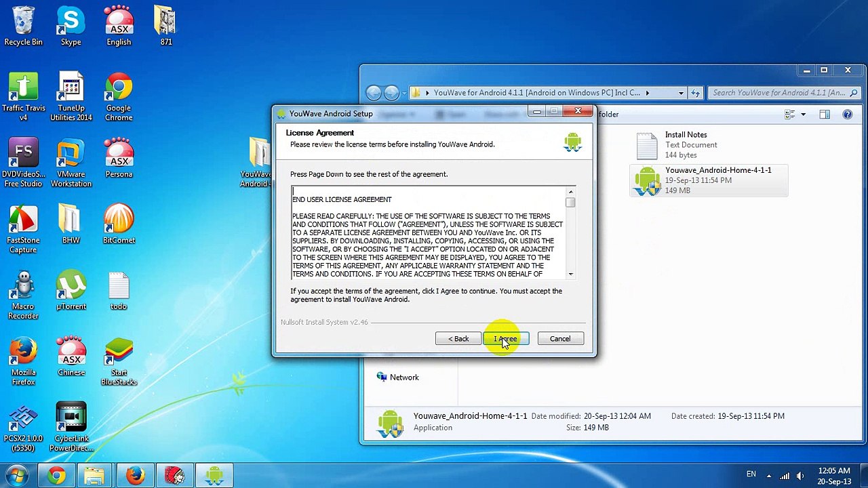Click the Windows Start orb
Image resolution: width=868 pixels, height=488 pixels.
pyautogui.click(x=16, y=475)
